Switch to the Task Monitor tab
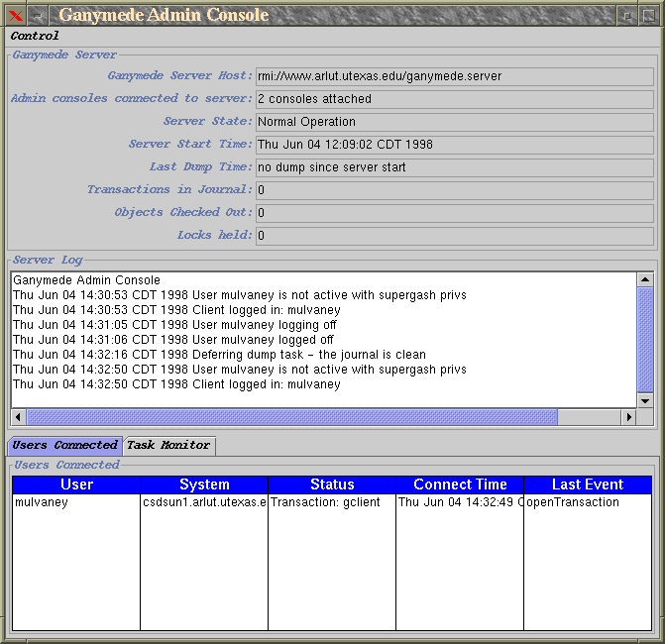 click(x=168, y=446)
